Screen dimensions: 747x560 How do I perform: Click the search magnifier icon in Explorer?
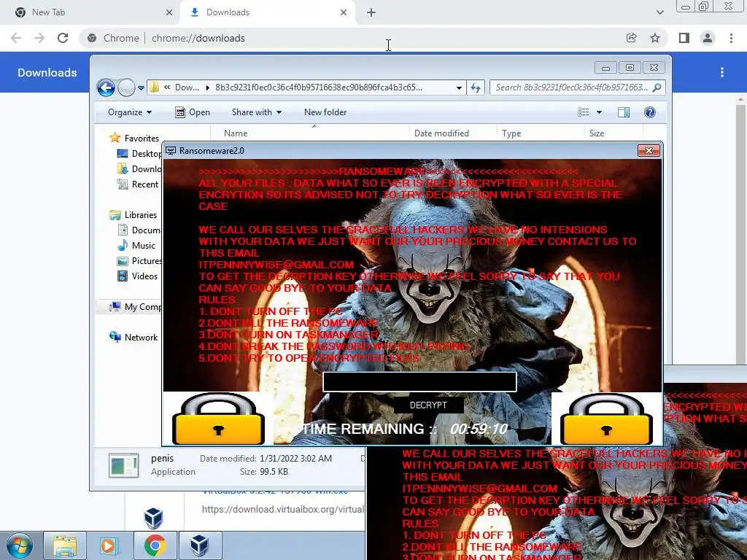pos(657,87)
